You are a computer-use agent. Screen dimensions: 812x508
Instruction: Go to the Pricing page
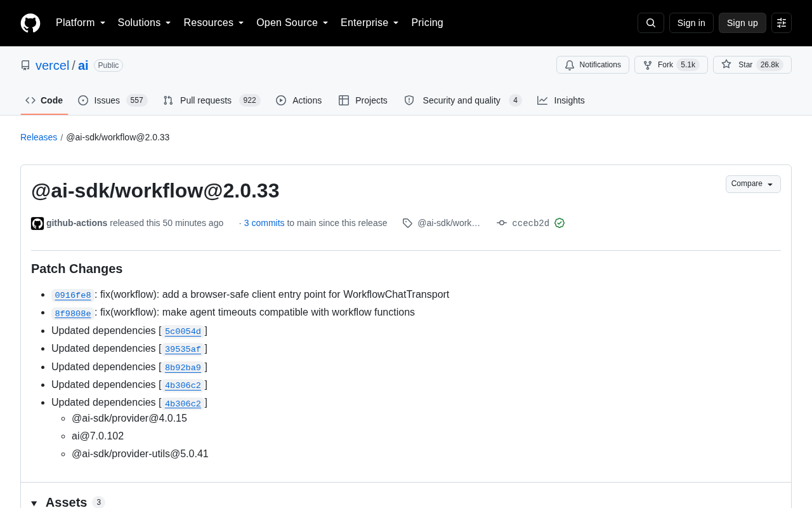point(427,23)
